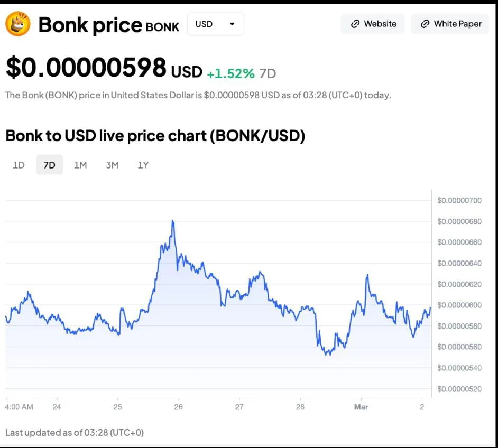Image resolution: width=498 pixels, height=448 pixels.
Task: Show the 1M price chart
Action: point(80,165)
